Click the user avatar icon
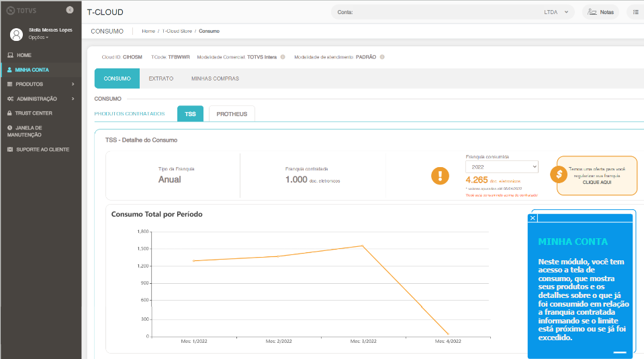This screenshot has height=359, width=644. (x=16, y=34)
